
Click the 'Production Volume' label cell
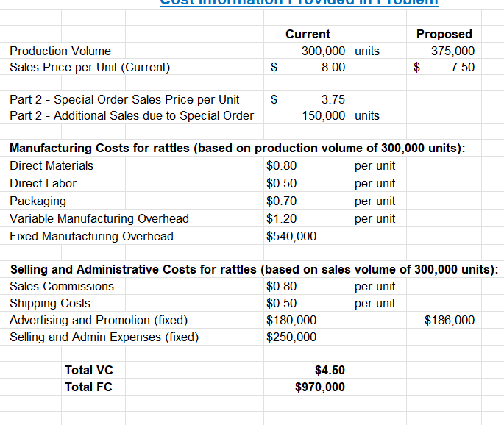[60, 51]
